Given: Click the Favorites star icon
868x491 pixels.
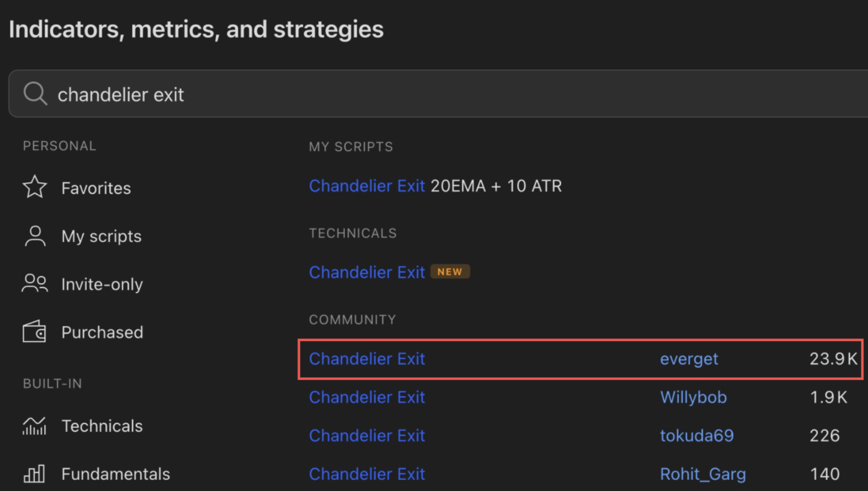Looking at the screenshot, I should [x=35, y=188].
